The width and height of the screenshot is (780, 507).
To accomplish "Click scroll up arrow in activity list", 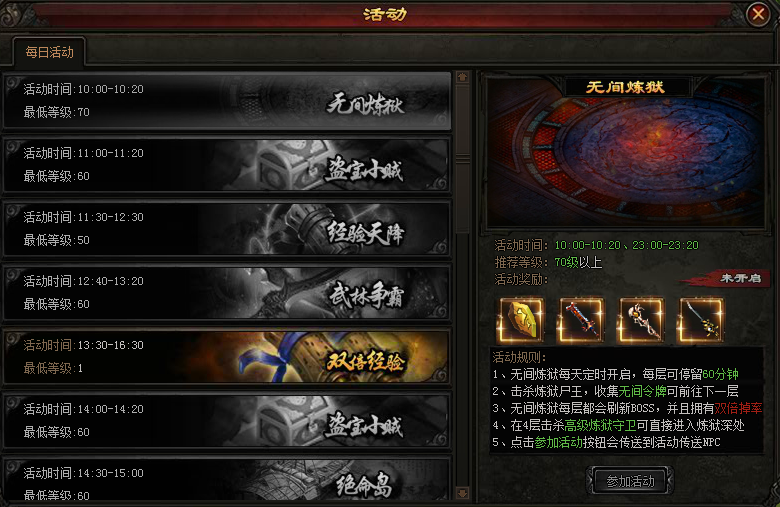I will click(x=463, y=77).
